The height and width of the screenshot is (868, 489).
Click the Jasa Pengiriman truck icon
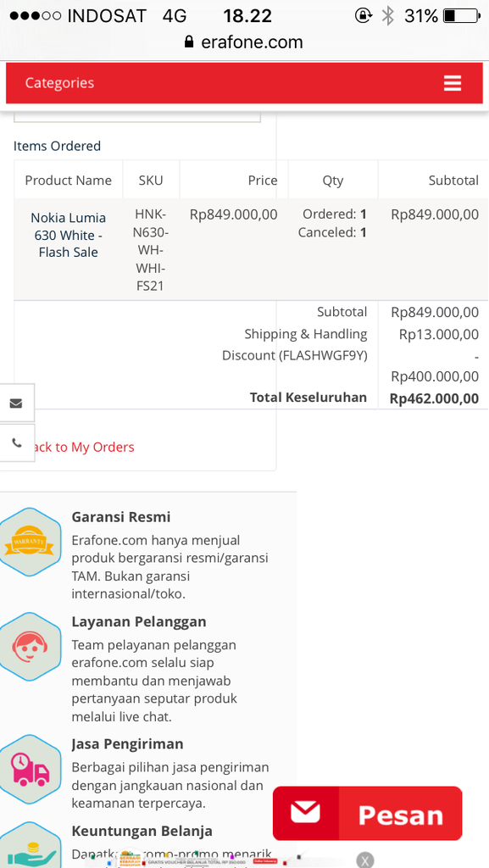coord(31,768)
